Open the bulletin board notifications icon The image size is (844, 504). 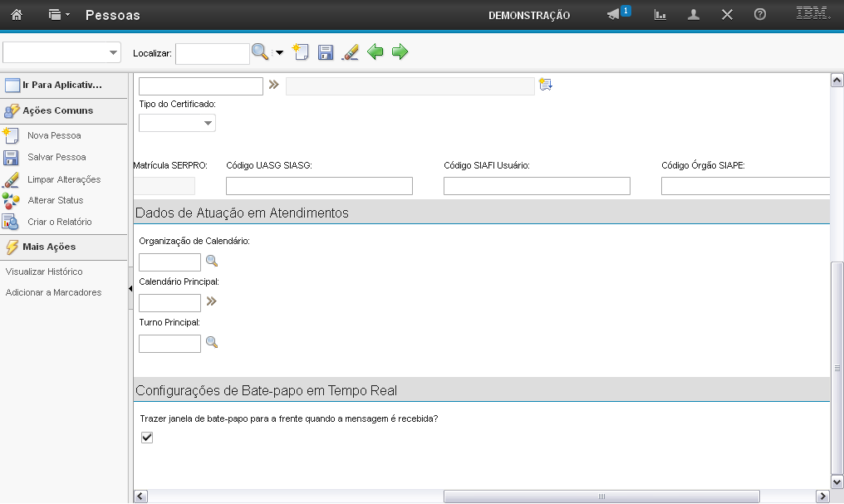[x=614, y=15]
